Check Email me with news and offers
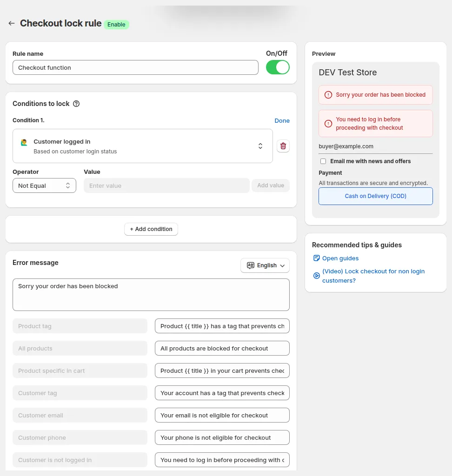Image resolution: width=452 pixels, height=476 pixels. tap(323, 161)
